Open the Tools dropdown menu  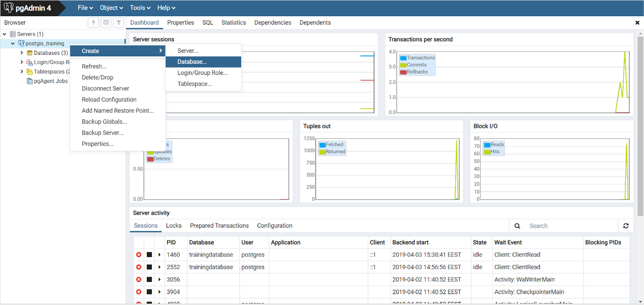(140, 8)
